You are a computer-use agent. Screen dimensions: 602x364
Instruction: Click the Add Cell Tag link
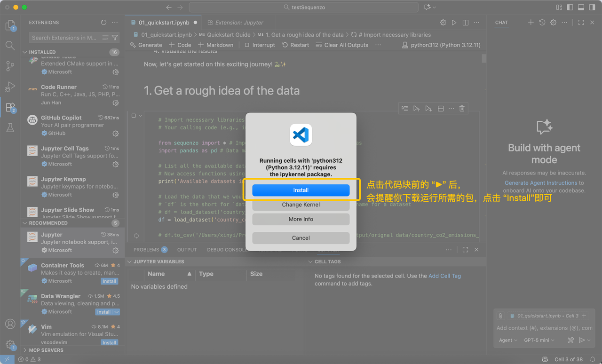click(444, 276)
